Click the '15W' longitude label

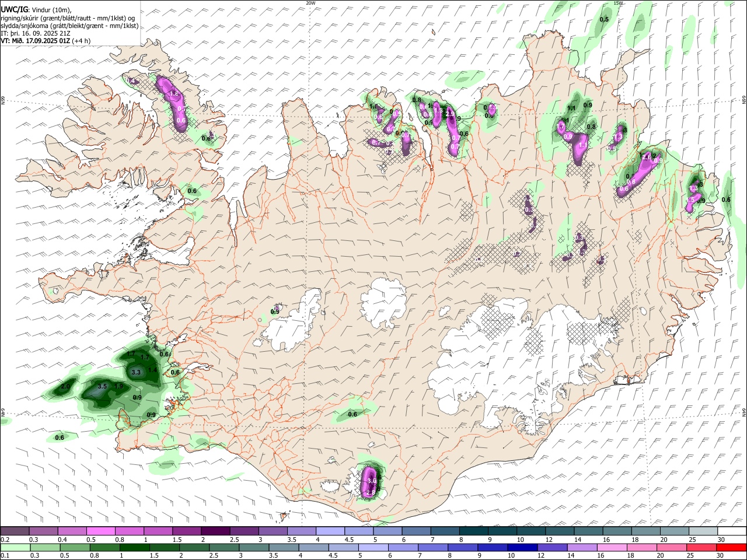pos(618,3)
